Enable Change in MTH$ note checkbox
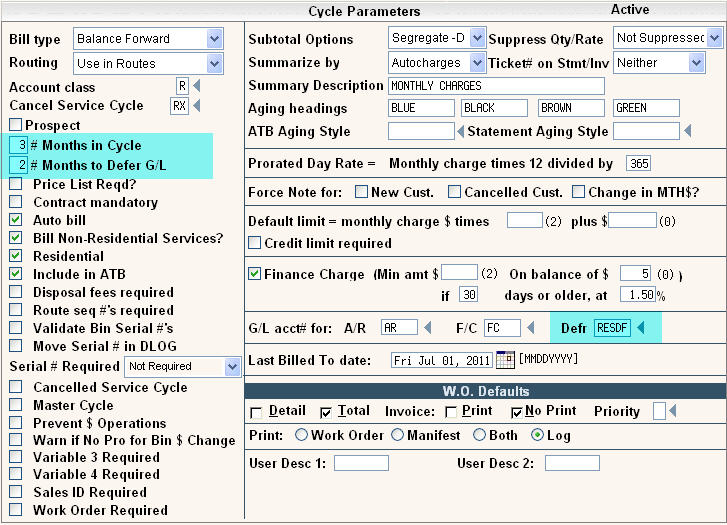 pos(578,192)
